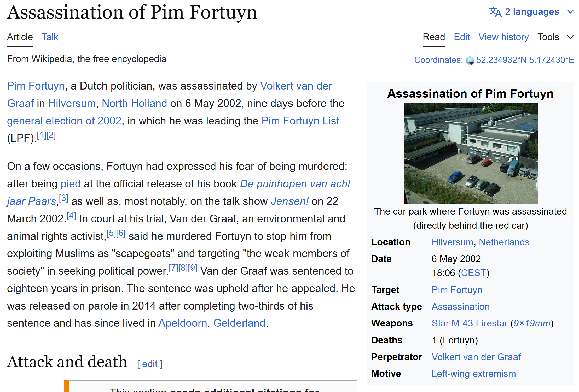Click the 52.234932°N 5.172430°E coordinates
Viewport: 579px width, 392px height.
(x=525, y=60)
